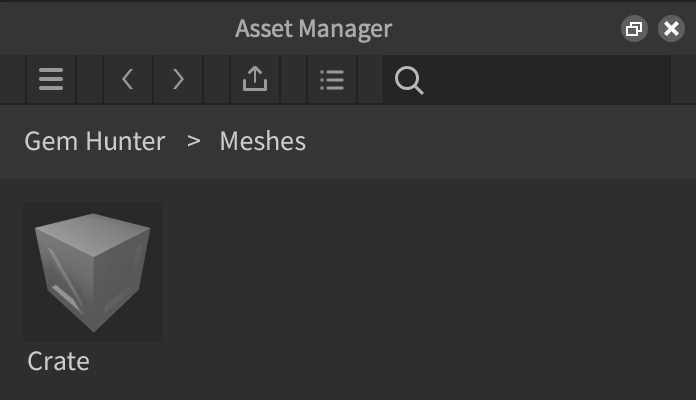696x400 pixels.
Task: Go to the Gem Hunter breadcrumb
Action: pyautogui.click(x=95, y=141)
